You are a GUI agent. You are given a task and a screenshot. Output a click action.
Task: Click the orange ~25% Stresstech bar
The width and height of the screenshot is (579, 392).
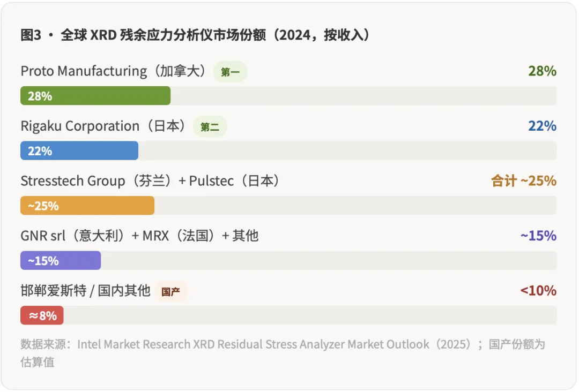coord(86,205)
